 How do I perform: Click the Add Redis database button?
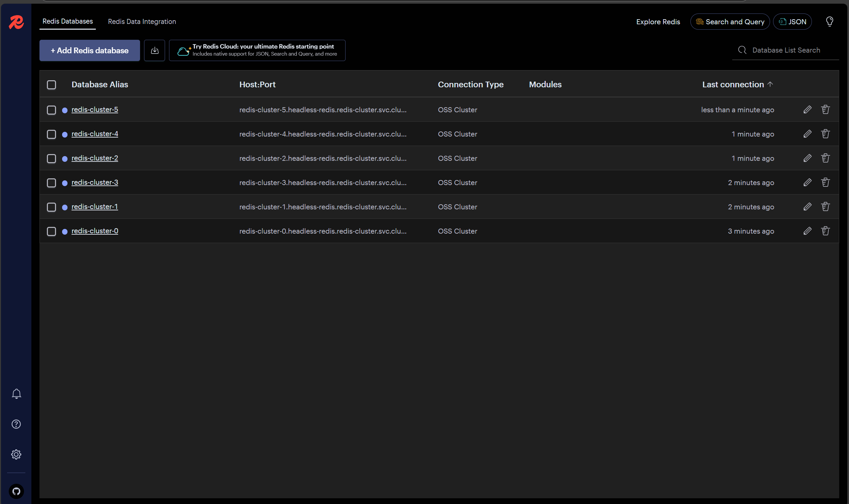click(90, 50)
